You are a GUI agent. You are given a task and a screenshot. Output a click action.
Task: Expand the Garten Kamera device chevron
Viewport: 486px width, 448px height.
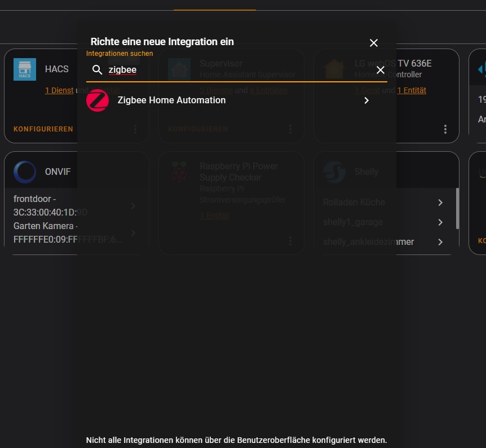pyautogui.click(x=133, y=232)
